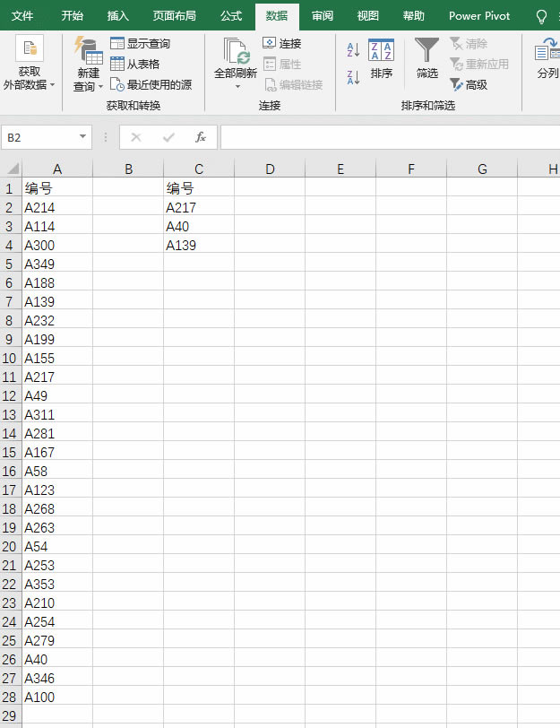
Task: Select column C header
Action: tap(199, 169)
